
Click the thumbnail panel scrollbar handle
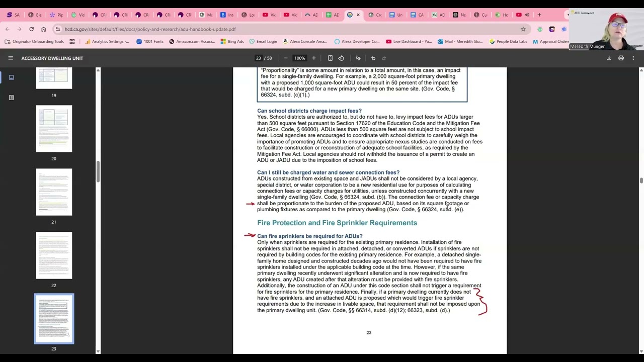(x=98, y=172)
